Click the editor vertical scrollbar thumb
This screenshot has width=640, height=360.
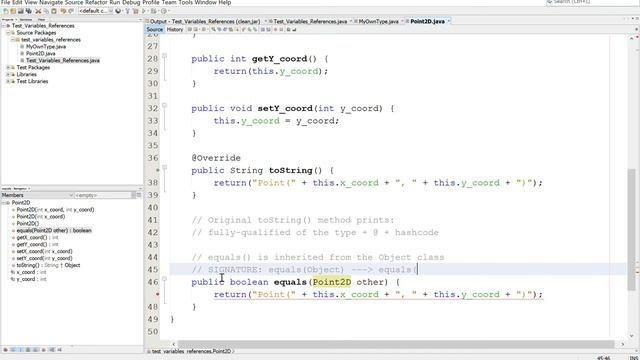coord(631,230)
